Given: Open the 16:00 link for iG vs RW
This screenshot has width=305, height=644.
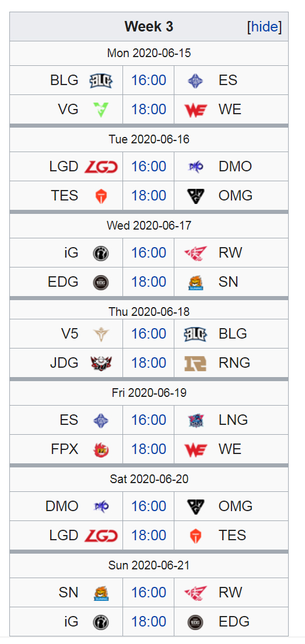Looking at the screenshot, I should coord(149,252).
